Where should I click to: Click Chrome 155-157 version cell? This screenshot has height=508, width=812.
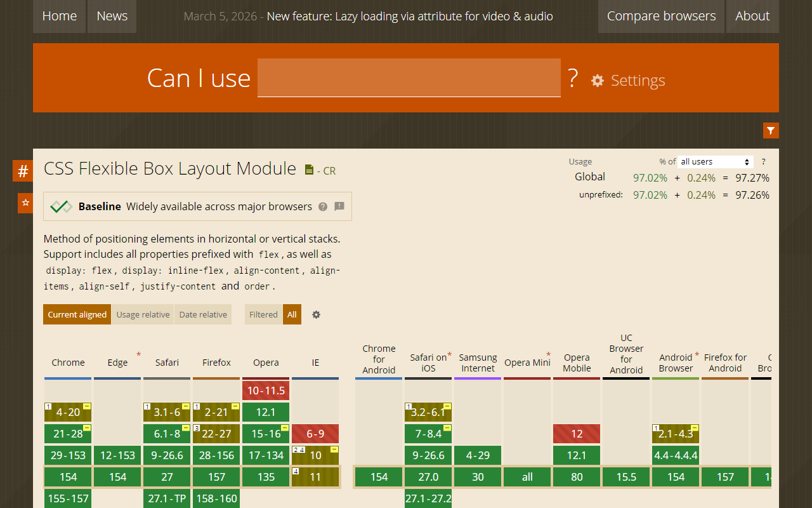(68, 498)
